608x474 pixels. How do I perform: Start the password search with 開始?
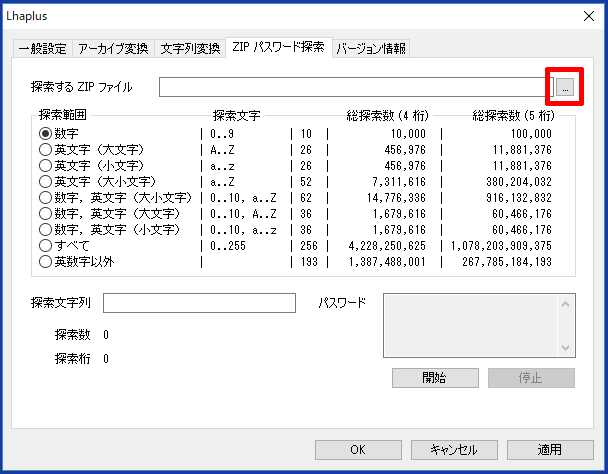click(435, 378)
